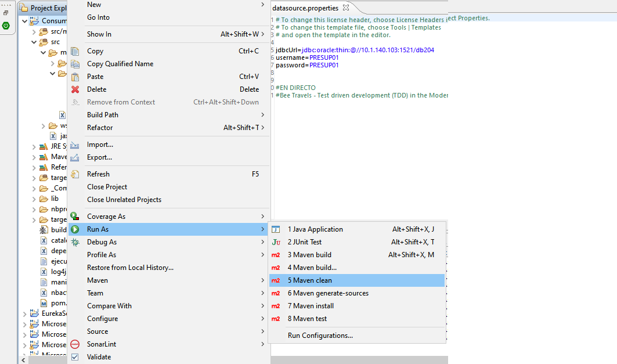Expand the lib folder tree node

click(34, 199)
